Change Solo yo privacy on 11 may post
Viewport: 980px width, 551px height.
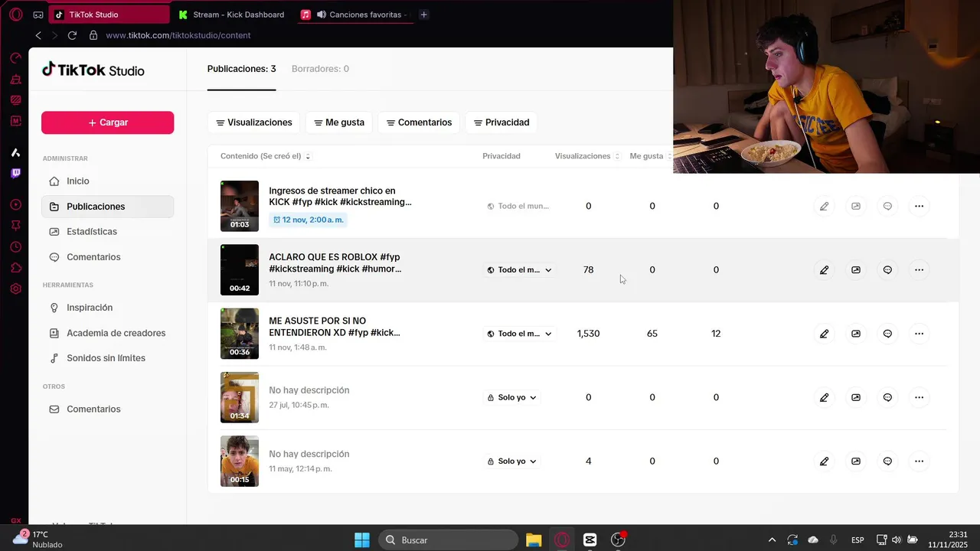[x=512, y=461]
